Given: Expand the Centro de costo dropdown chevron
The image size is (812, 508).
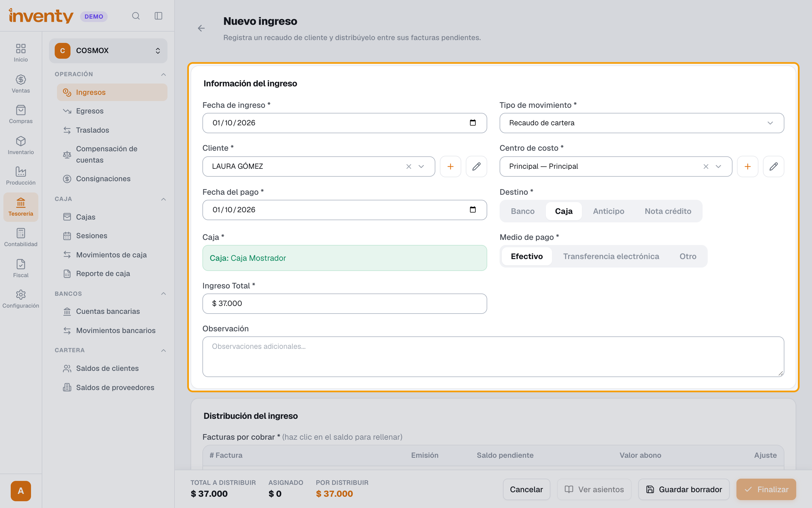Looking at the screenshot, I should (718, 166).
